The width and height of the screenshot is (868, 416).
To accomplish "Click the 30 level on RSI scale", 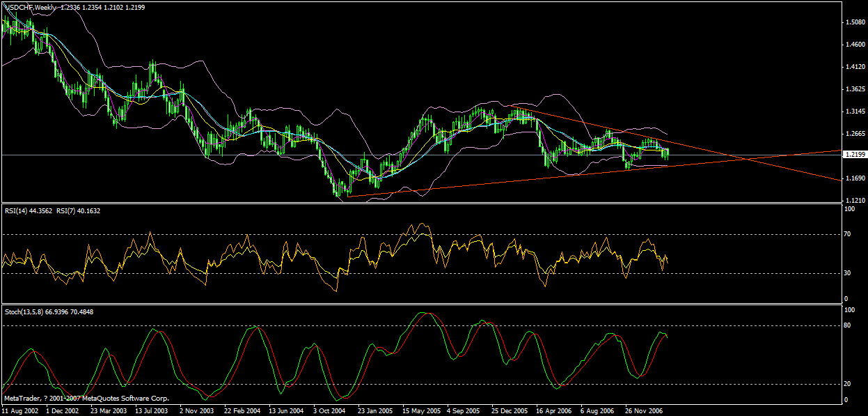I will point(847,273).
